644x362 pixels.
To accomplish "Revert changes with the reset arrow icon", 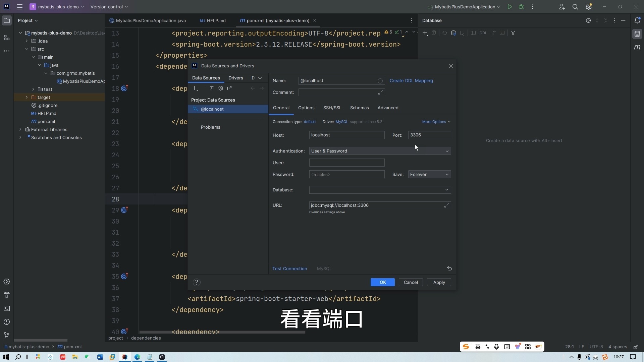I will (x=449, y=268).
